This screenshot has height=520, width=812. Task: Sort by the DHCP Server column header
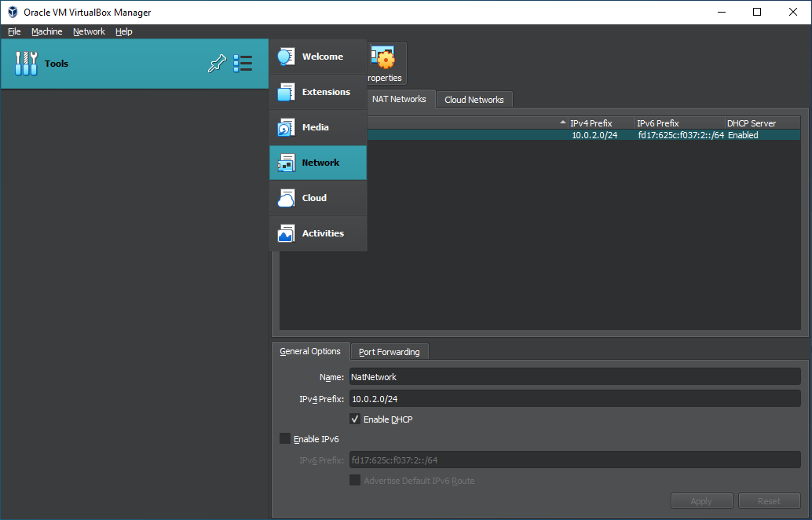coord(763,123)
